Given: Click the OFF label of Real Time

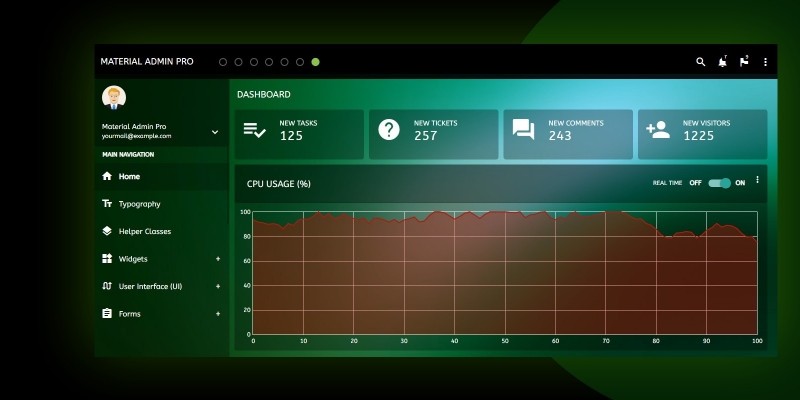Looking at the screenshot, I should (695, 183).
